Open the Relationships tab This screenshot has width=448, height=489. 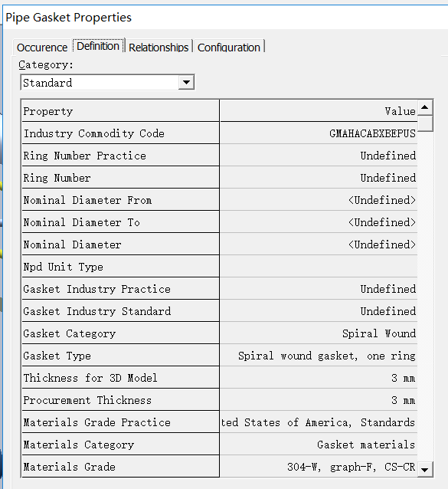[x=159, y=48]
